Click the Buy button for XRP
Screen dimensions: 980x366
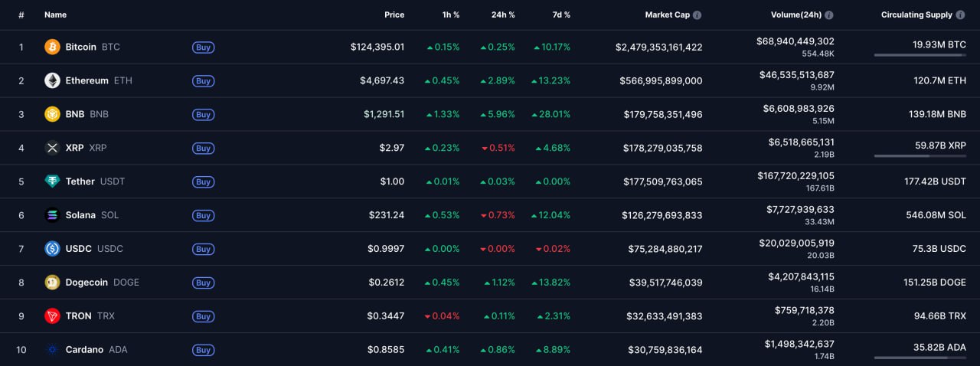pyautogui.click(x=203, y=148)
